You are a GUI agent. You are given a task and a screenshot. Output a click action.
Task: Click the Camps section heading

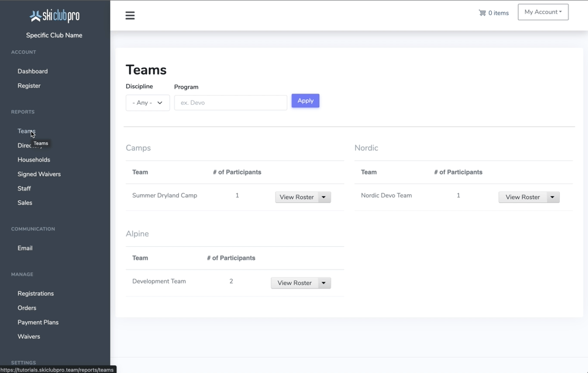(x=138, y=148)
